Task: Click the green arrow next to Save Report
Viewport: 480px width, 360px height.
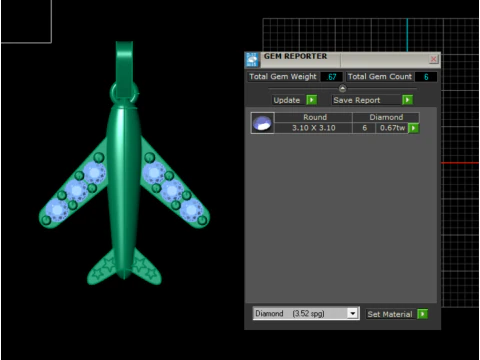Action: click(x=407, y=100)
